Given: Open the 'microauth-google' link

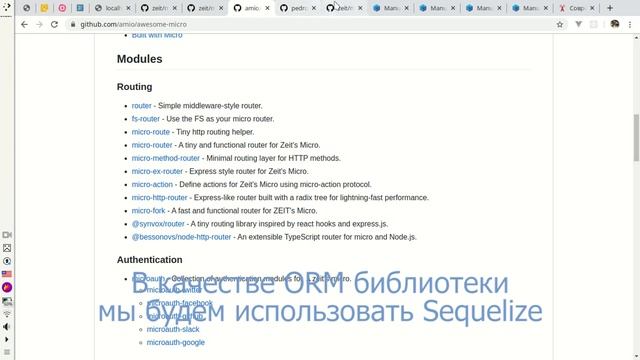Looking at the screenshot, I should pyautogui.click(x=176, y=342).
